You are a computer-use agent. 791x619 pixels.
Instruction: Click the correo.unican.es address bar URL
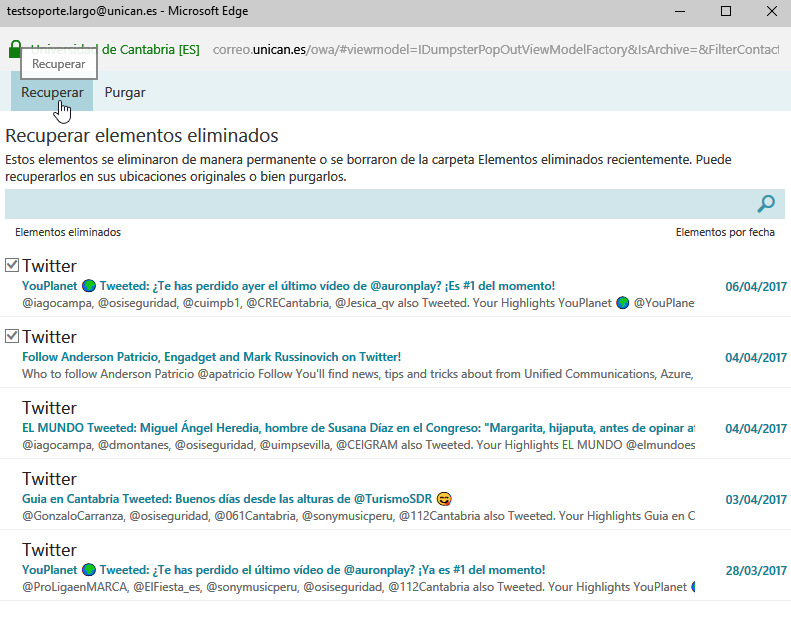(x=495, y=49)
